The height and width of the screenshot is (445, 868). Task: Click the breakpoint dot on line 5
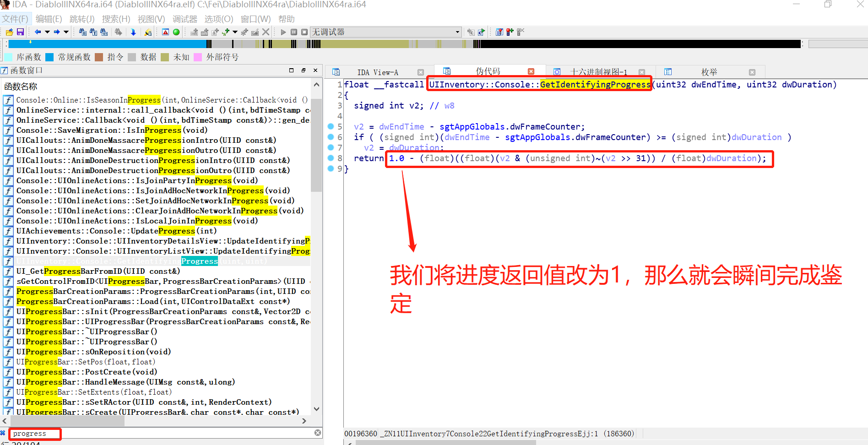pyautogui.click(x=331, y=126)
